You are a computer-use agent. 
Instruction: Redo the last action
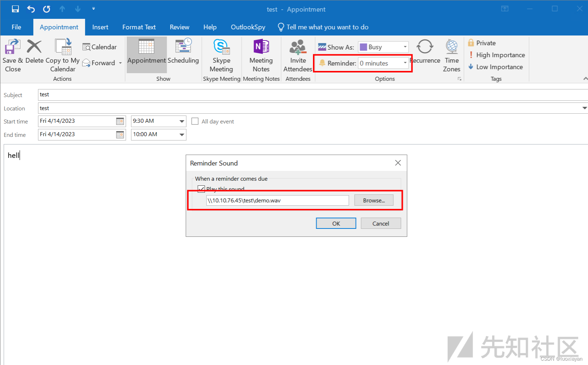[47, 9]
